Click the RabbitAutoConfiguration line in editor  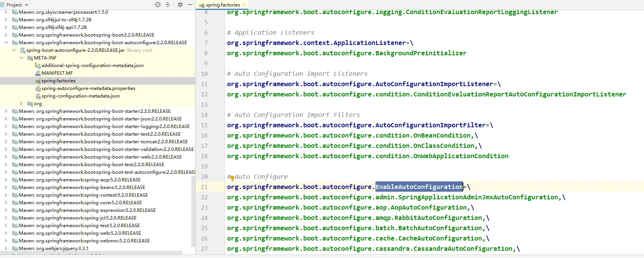pyautogui.click(x=358, y=218)
